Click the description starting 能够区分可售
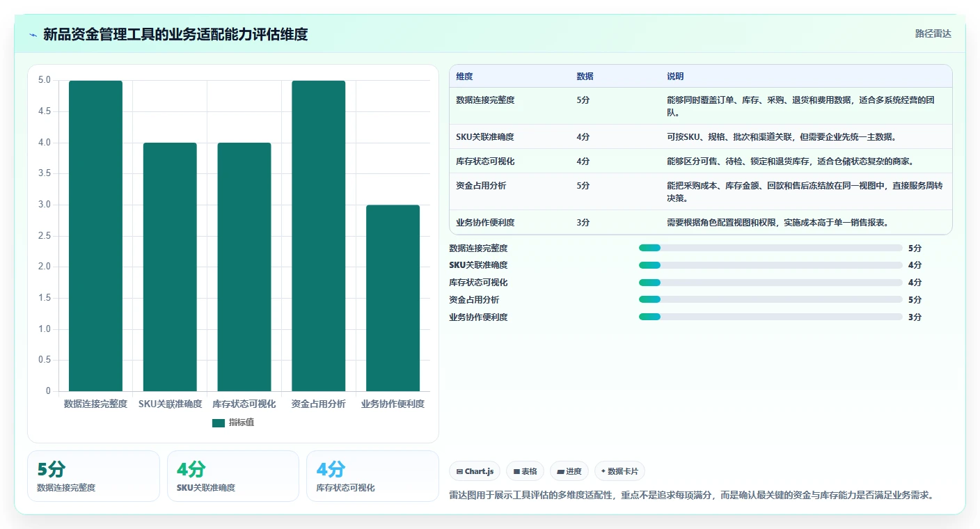 pos(790,161)
